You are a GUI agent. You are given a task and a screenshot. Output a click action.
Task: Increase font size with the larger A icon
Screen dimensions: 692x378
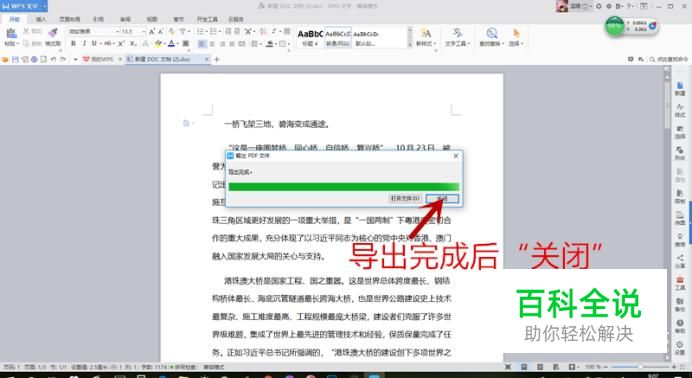tap(151, 31)
